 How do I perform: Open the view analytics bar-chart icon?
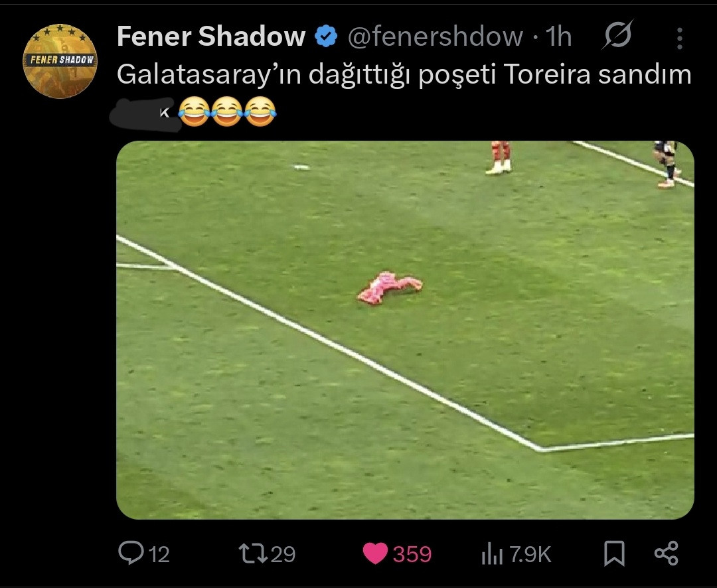pos(491,554)
